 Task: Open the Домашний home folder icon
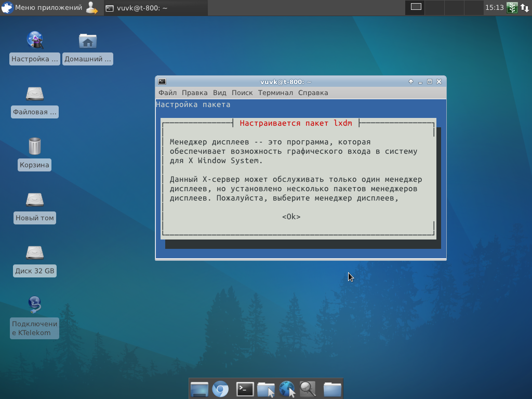[x=87, y=41]
